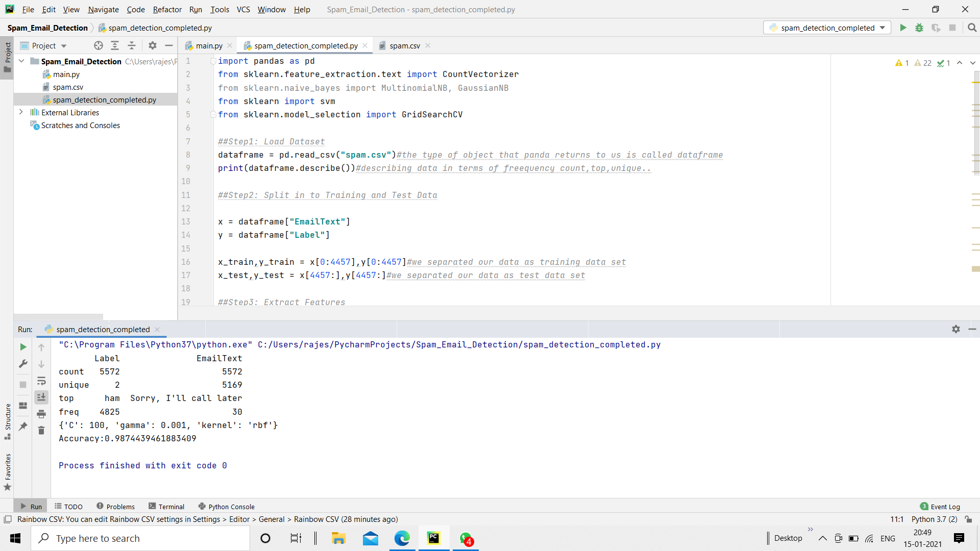The height and width of the screenshot is (551, 980).
Task: Open Project panel settings gear
Action: (x=152, y=45)
